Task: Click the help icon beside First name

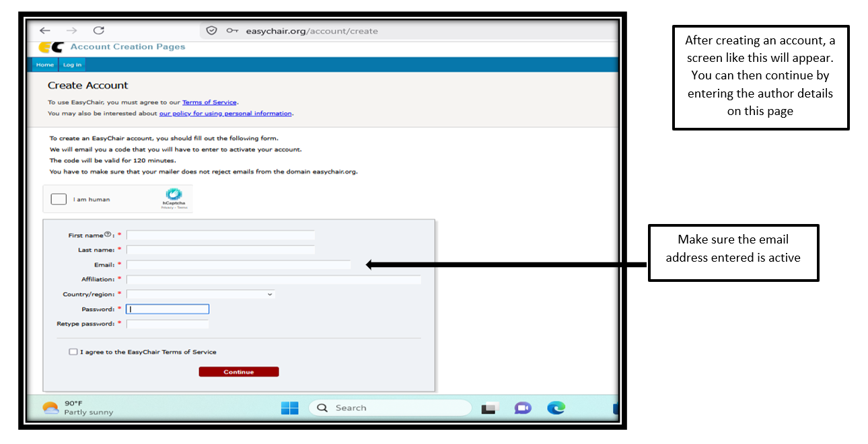Action: click(x=108, y=234)
